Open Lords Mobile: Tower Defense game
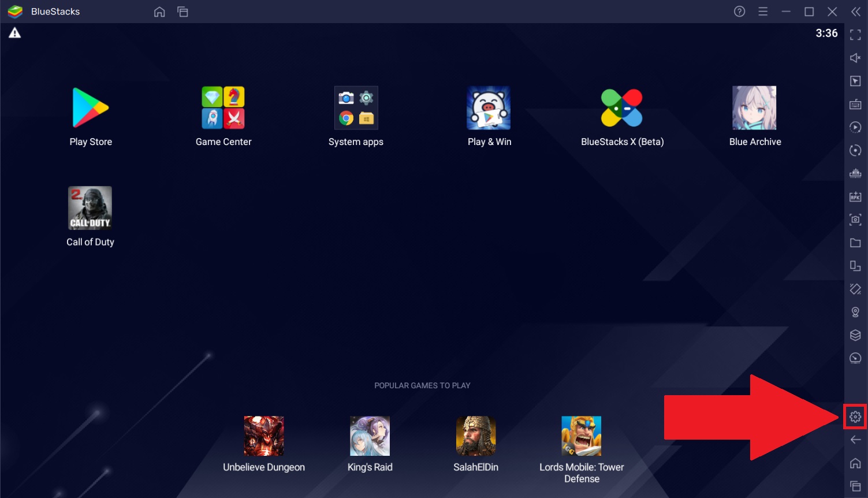Screen dimensions: 868x498 coord(582,436)
